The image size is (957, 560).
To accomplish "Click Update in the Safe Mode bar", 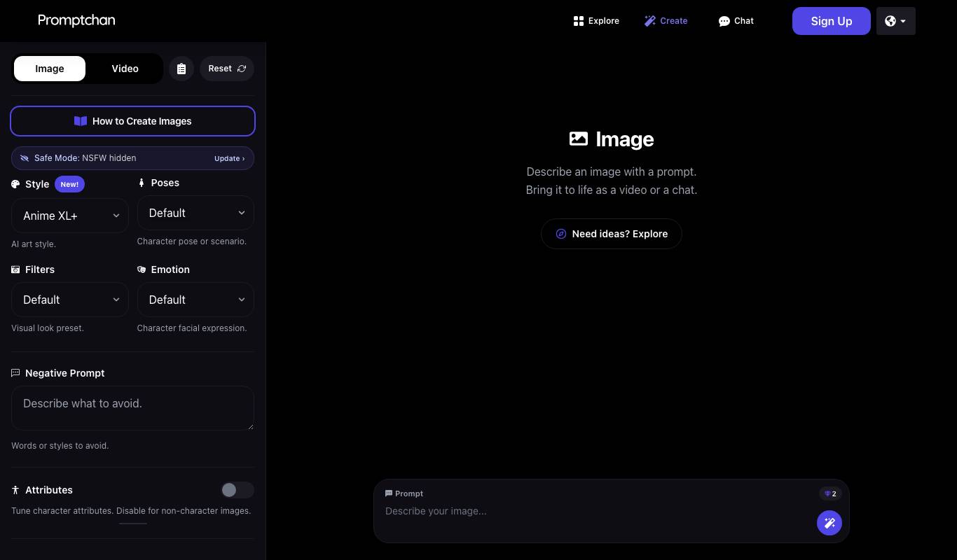I will click(229, 158).
